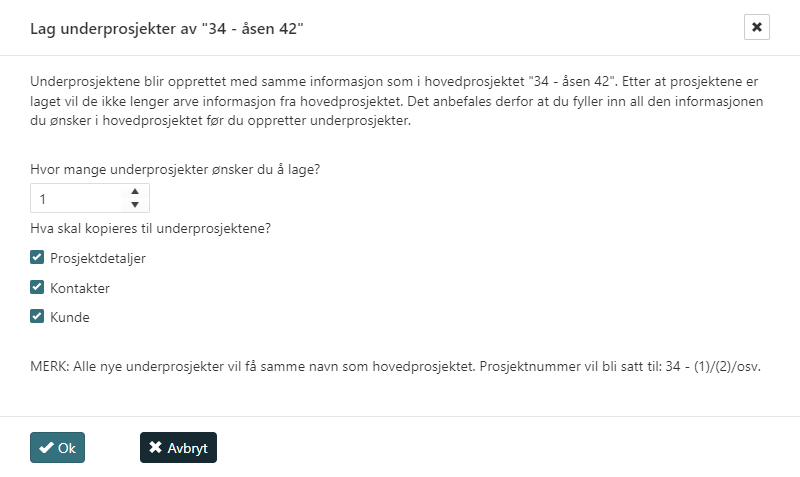The image size is (800, 477).
Task: Close the dialog with the X icon
Action: 757,27
